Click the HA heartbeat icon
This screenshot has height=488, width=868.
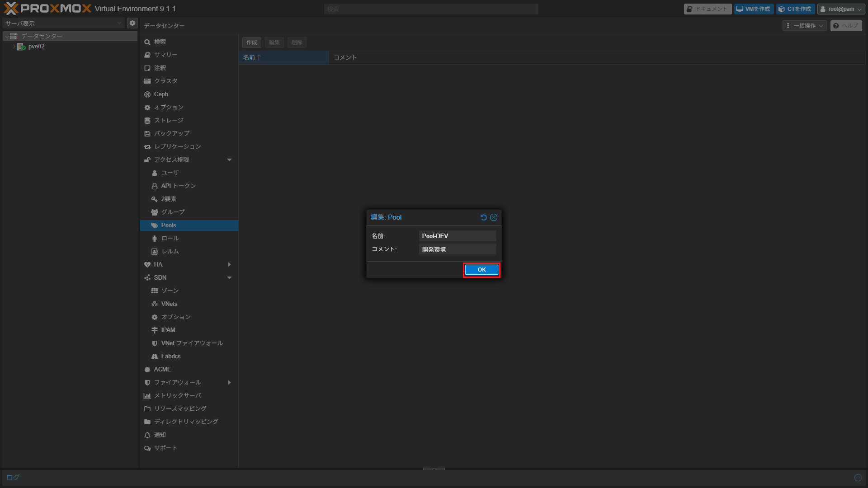147,265
